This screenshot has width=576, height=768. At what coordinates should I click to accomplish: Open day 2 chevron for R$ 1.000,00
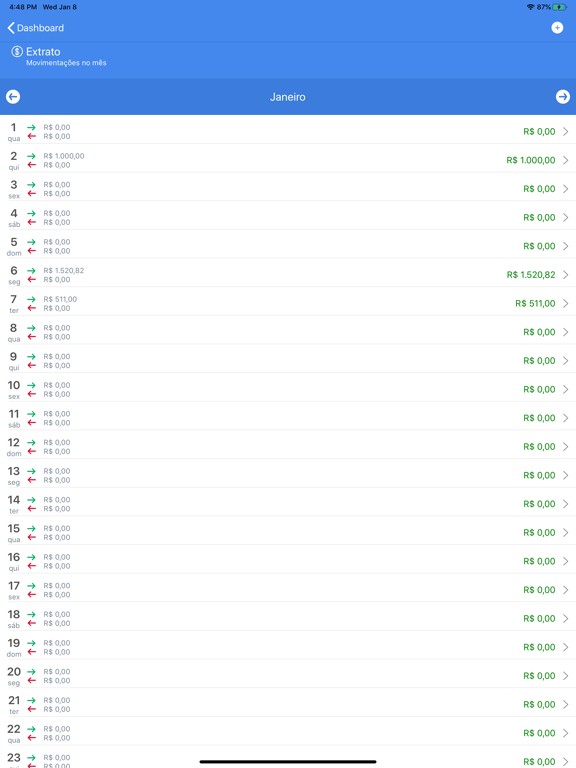coord(566,160)
